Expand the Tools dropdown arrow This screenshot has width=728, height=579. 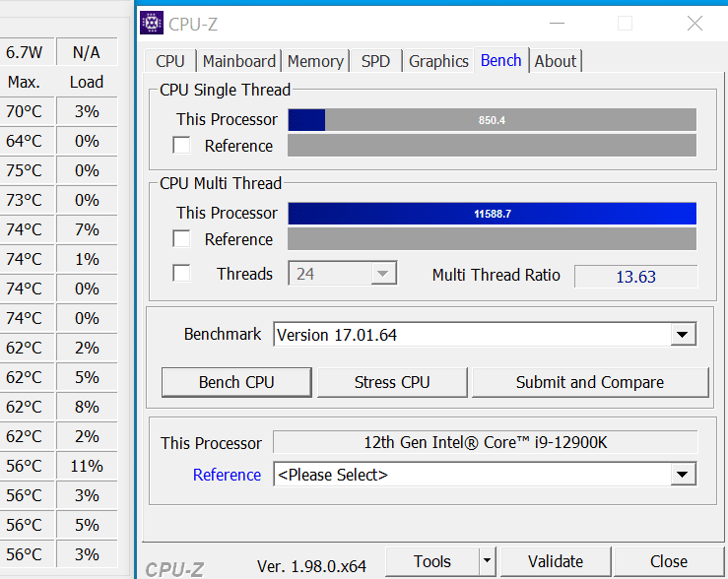[x=487, y=561]
